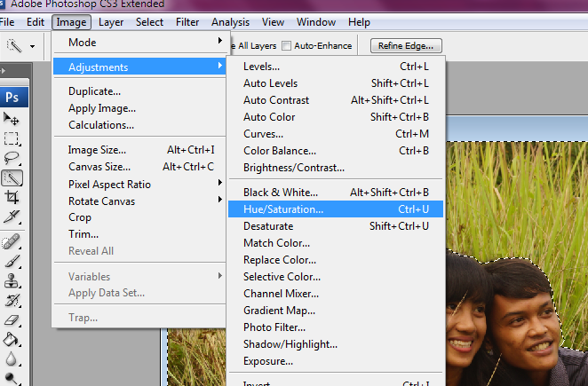Image resolution: width=588 pixels, height=386 pixels.
Task: Enable the Auto-Enhance checkbox
Action: pyautogui.click(x=286, y=46)
